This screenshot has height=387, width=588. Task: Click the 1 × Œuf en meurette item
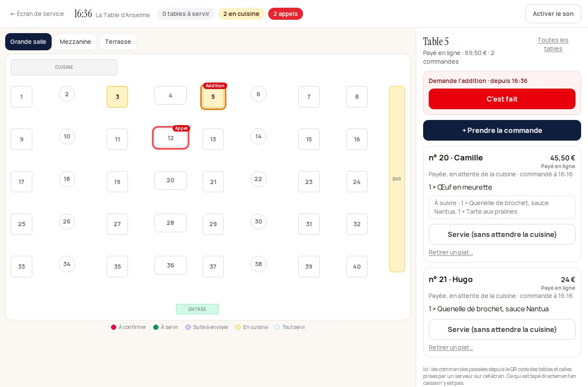click(460, 187)
